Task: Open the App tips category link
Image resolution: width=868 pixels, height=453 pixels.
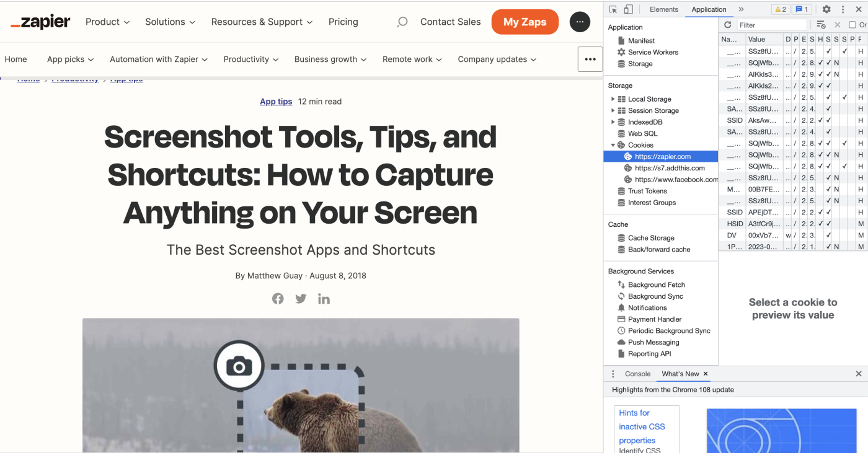Action: [276, 102]
